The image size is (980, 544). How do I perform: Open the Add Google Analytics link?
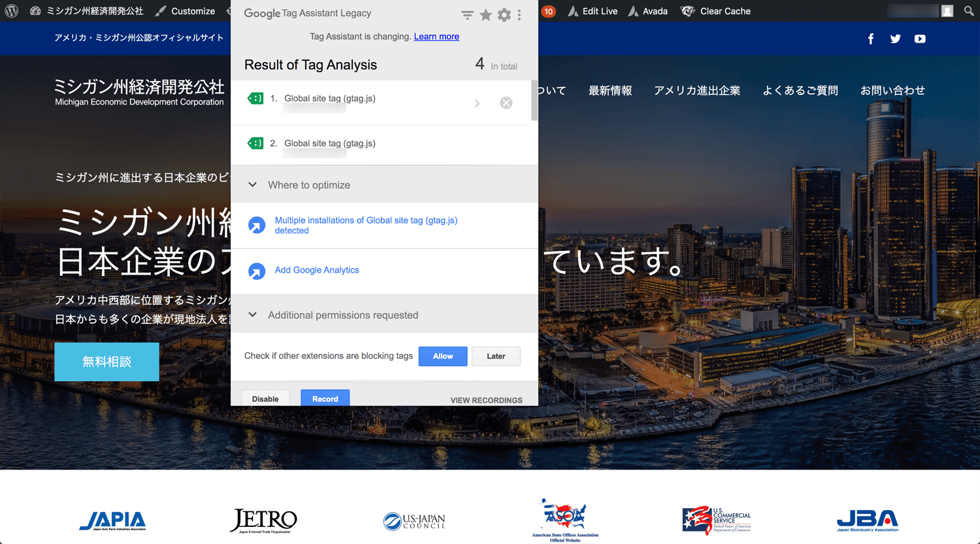317,270
